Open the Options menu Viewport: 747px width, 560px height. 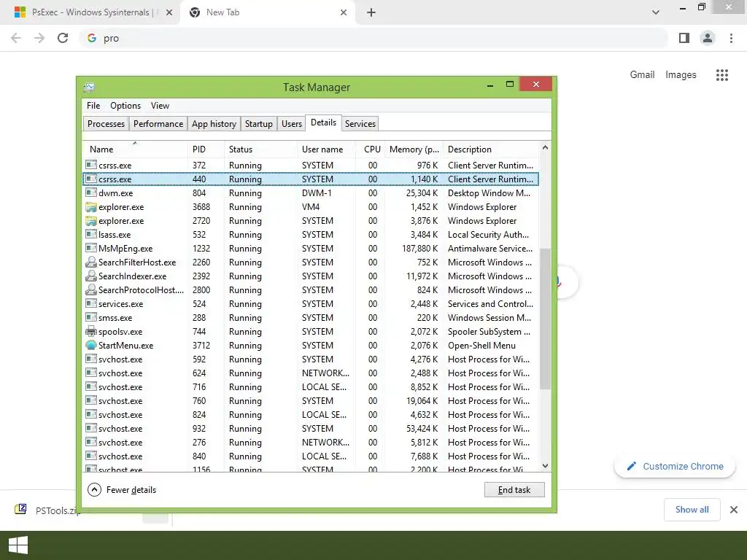point(125,106)
